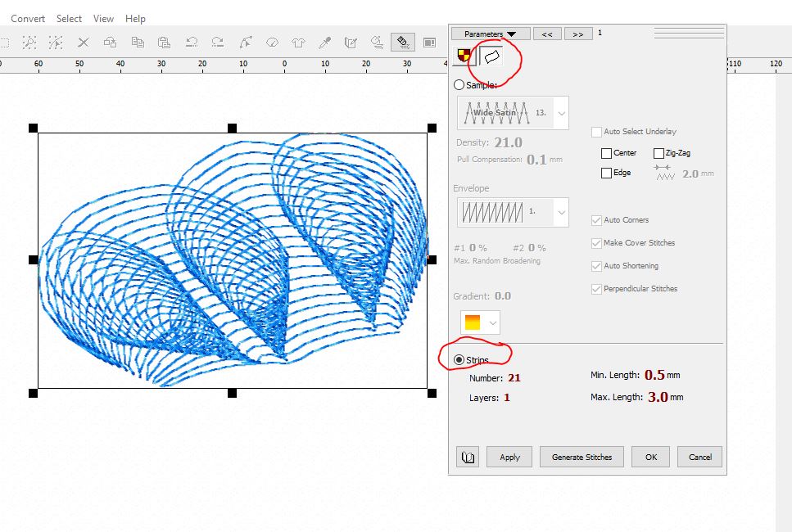Image resolution: width=792 pixels, height=532 pixels.
Task: Open the Select menu
Action: click(x=69, y=19)
